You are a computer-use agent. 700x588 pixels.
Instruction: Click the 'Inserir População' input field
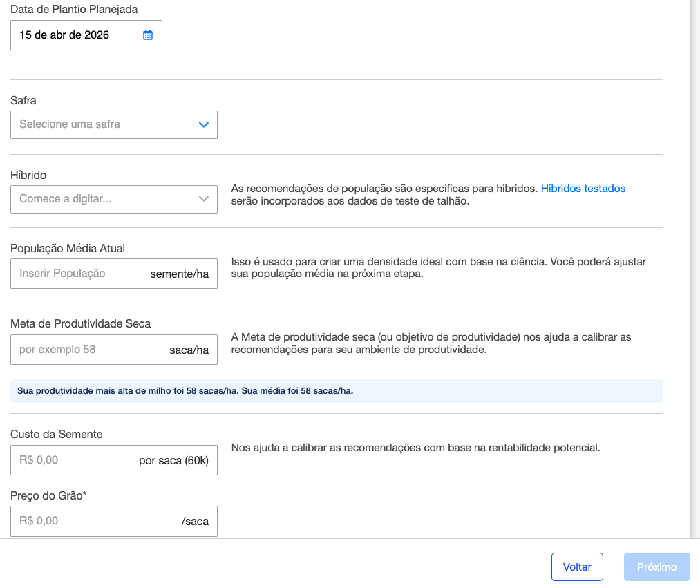pyautogui.click(x=76, y=274)
